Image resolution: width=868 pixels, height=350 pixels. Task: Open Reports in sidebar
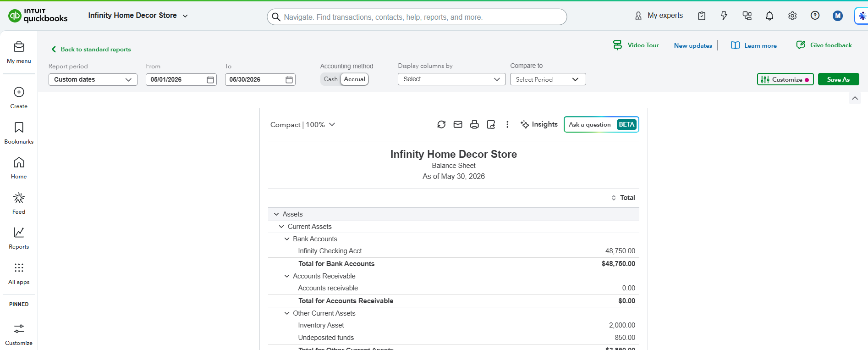click(19, 238)
